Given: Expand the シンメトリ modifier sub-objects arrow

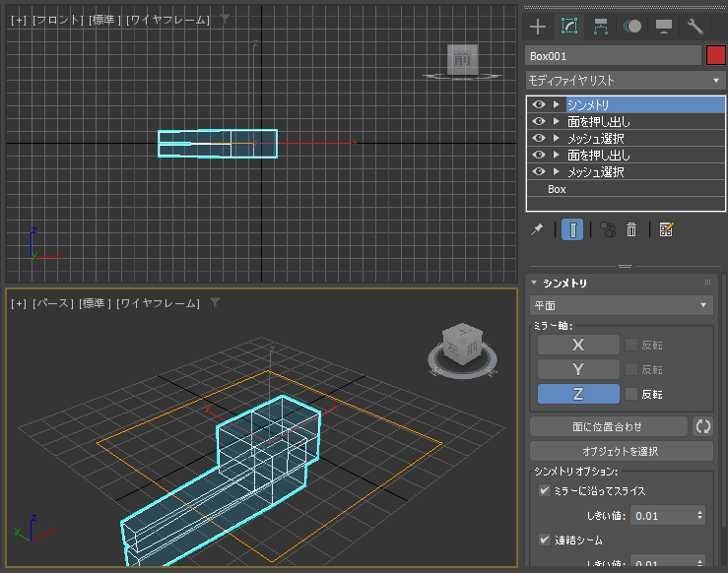Looking at the screenshot, I should pyautogui.click(x=557, y=104).
